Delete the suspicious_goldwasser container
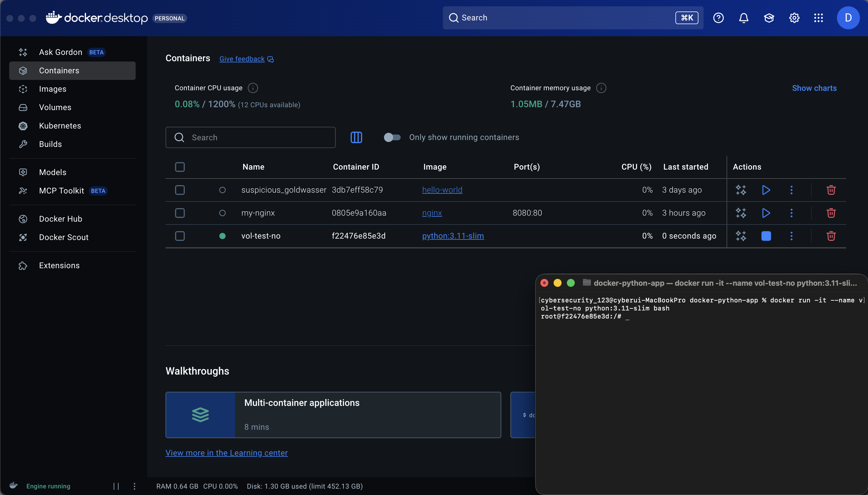 click(831, 190)
